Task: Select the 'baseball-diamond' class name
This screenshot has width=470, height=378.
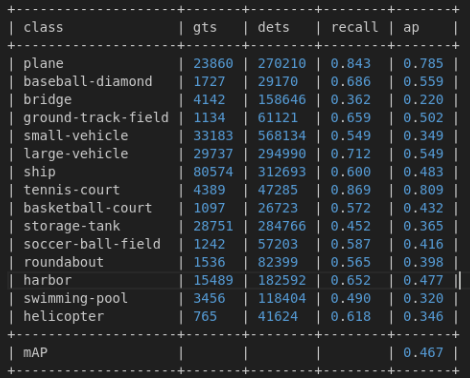Action: point(88,81)
